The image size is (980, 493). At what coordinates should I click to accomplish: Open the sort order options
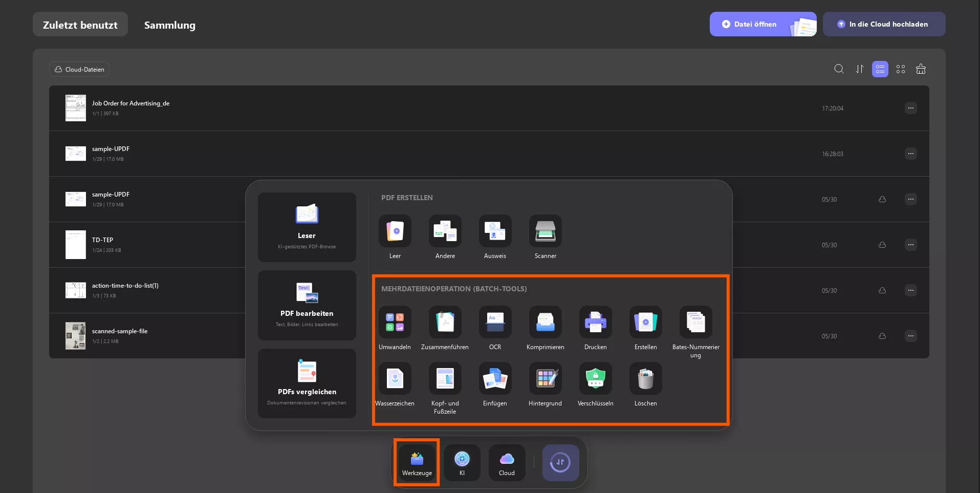click(859, 69)
